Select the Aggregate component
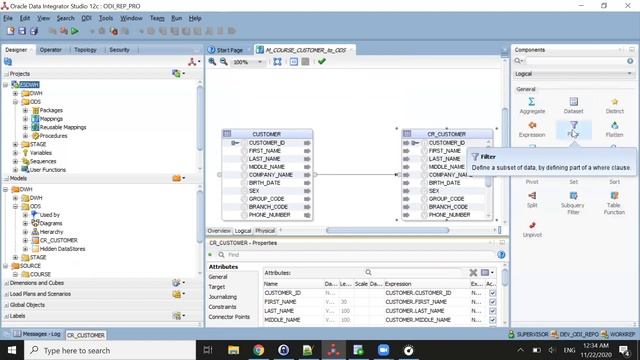 point(532,105)
